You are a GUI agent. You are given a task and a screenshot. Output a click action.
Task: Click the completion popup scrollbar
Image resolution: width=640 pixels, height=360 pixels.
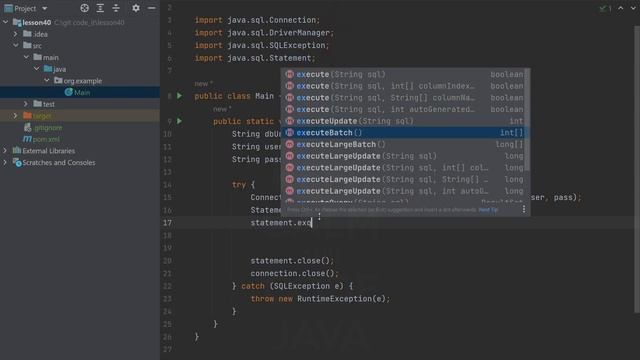528,120
